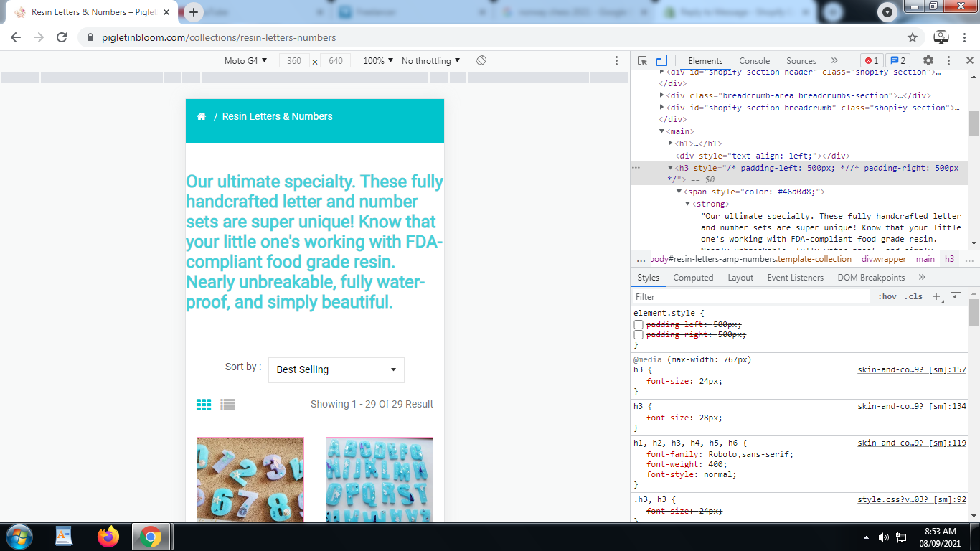Screen dimensions: 980x551
Task: Open the WordPad taskbar icon
Action: coord(65,537)
